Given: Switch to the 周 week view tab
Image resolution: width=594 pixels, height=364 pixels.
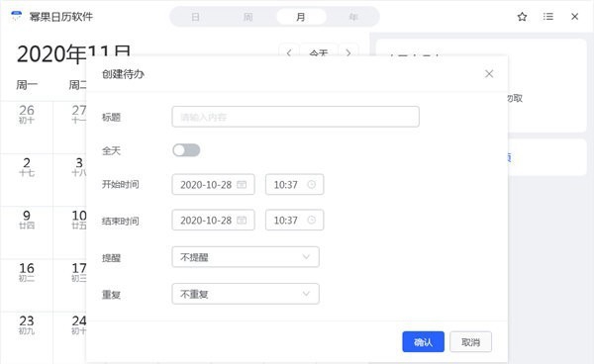Looking at the screenshot, I should [x=247, y=17].
